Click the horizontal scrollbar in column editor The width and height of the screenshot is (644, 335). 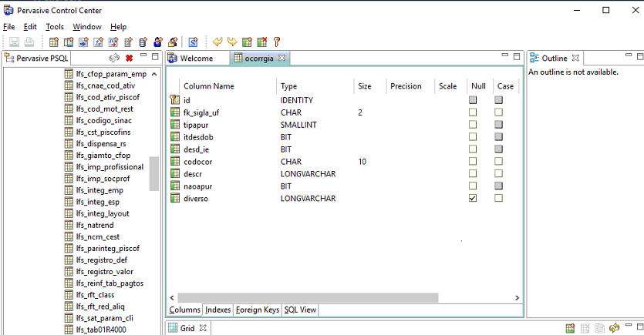pos(308,297)
